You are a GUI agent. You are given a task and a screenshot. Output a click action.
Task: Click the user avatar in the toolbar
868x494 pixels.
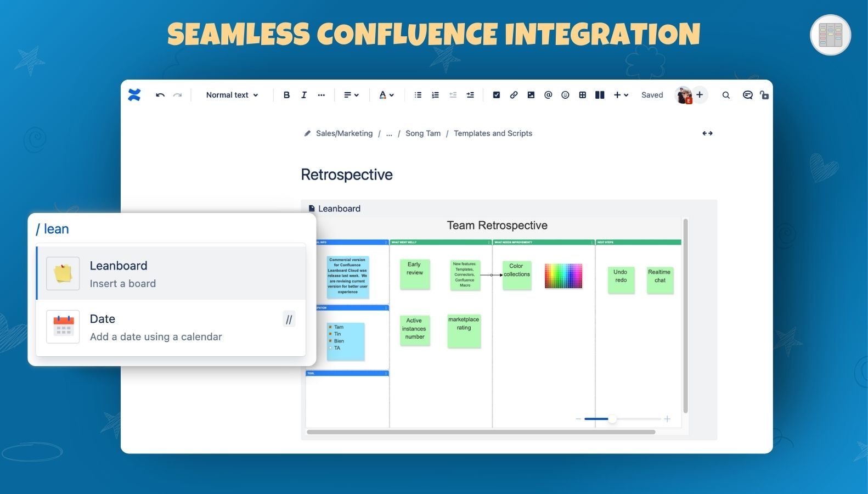pyautogui.click(x=683, y=95)
